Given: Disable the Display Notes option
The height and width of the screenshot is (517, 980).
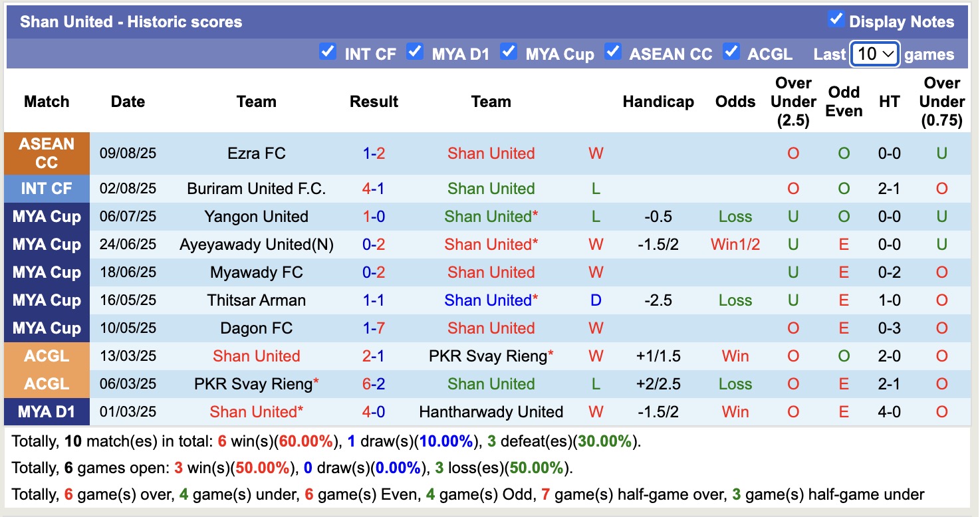Looking at the screenshot, I should [835, 21].
